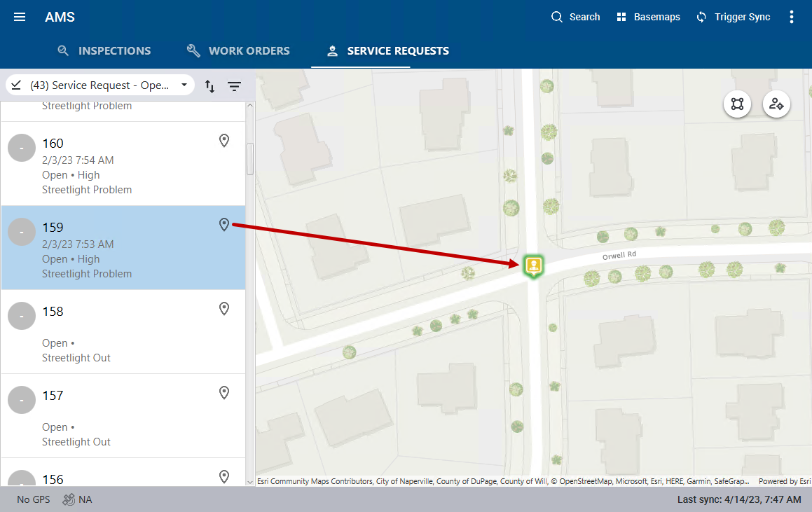
Task: Click the map pin for request 157
Action: (224, 393)
